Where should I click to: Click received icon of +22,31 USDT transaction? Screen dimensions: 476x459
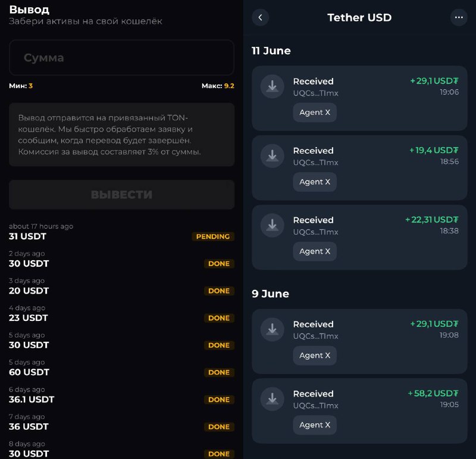273,225
